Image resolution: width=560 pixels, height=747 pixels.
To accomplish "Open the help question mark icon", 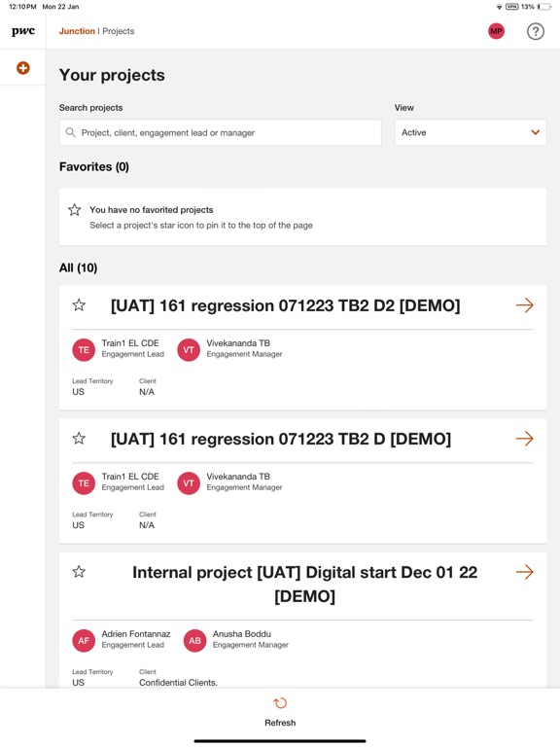I will (536, 31).
